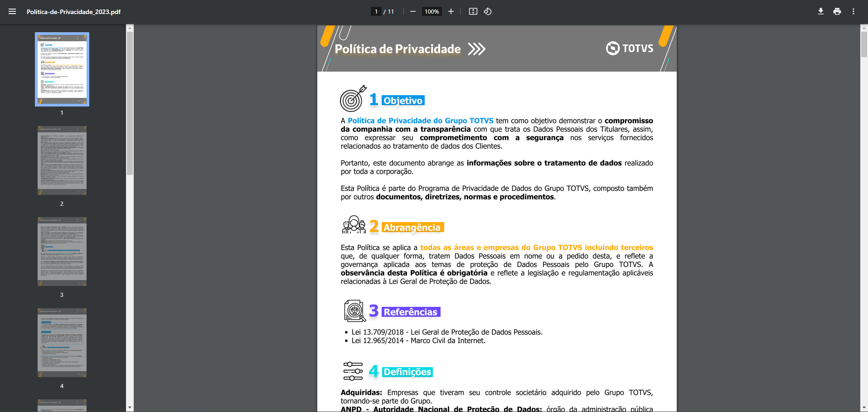Click the 'Política de Privacidade' banner title

point(398,49)
